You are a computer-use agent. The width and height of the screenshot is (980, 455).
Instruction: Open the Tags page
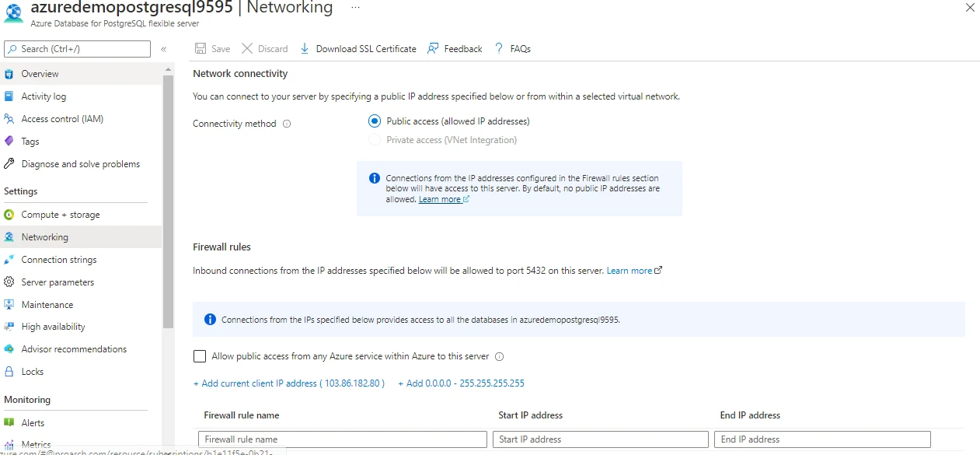30,141
